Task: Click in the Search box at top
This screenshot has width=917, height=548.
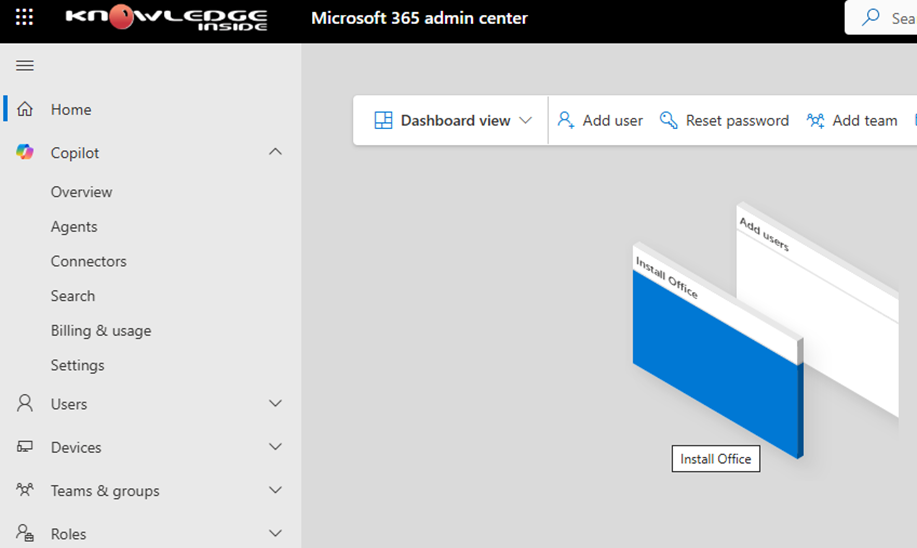Action: click(885, 18)
